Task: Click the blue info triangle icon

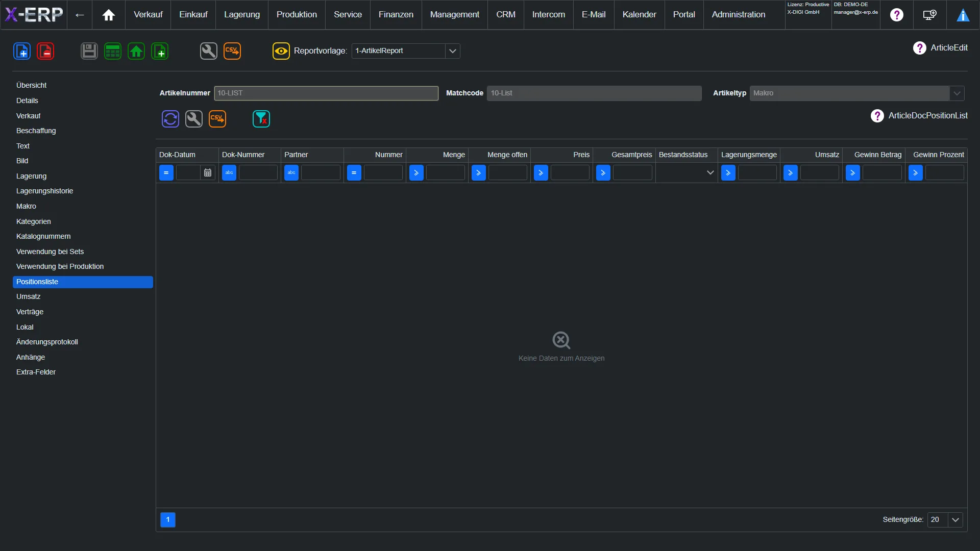Action: (963, 15)
